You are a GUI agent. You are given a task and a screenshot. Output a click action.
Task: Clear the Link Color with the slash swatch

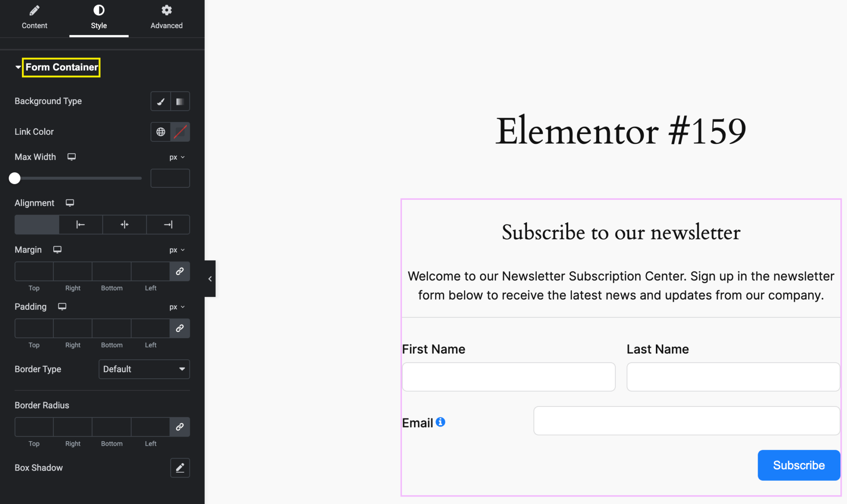click(180, 131)
